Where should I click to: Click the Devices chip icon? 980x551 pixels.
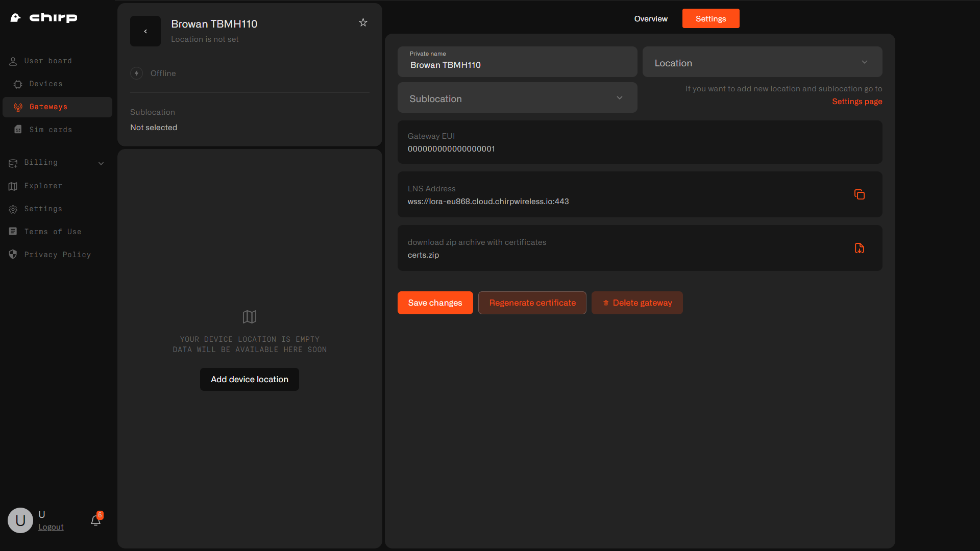point(18,84)
